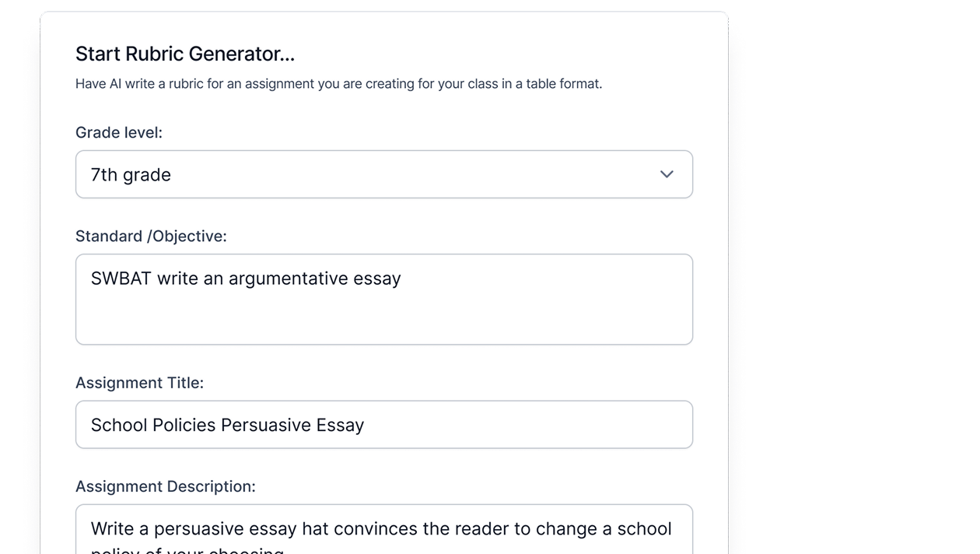Click the chevron arrow beside 7th grade
This screenshot has width=980, height=554.
click(x=667, y=174)
